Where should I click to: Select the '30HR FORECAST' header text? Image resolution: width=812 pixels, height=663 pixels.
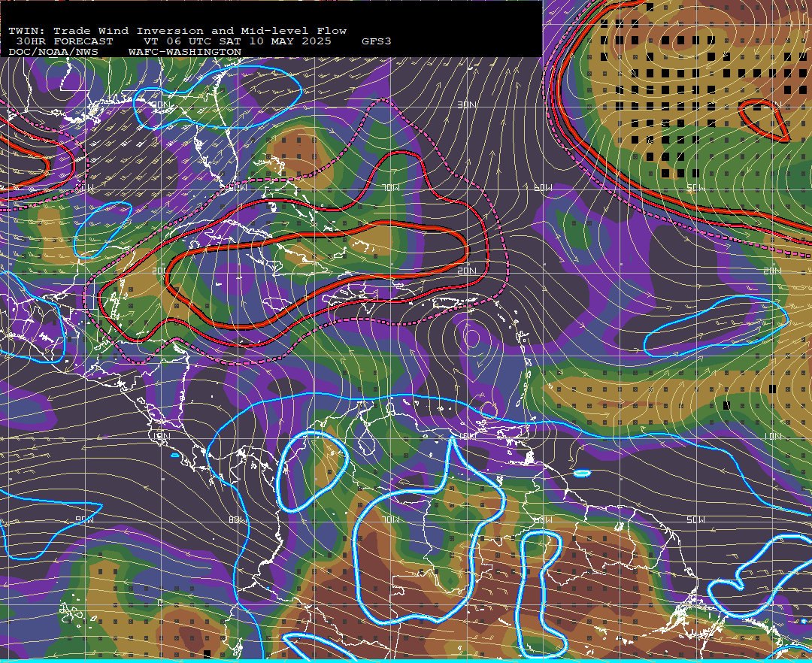(65, 41)
